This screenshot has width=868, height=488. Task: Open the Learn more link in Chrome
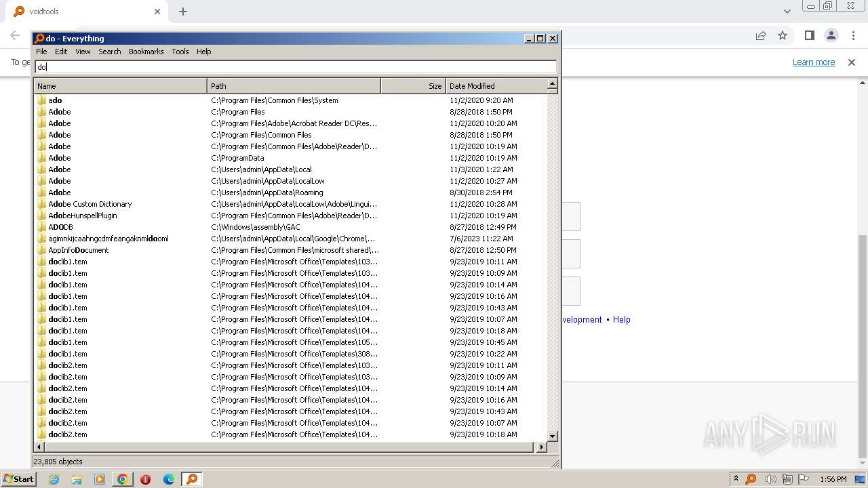coord(814,62)
